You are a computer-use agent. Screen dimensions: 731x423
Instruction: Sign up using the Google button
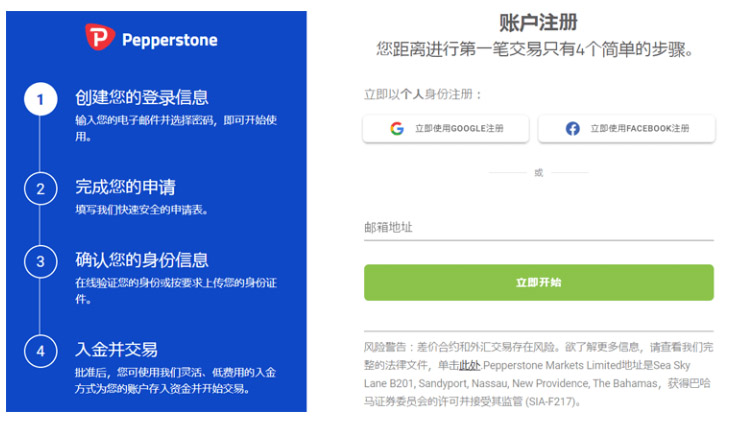coord(446,128)
